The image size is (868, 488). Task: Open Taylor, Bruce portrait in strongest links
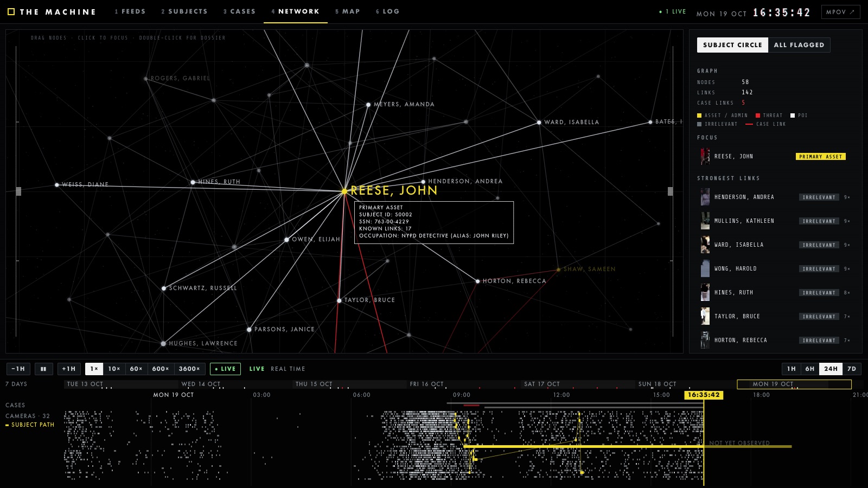(705, 316)
